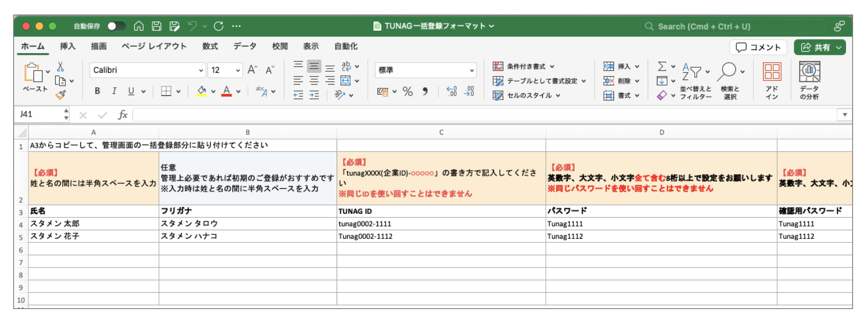Click the アドイン button
The image size is (868, 324).
click(x=772, y=80)
